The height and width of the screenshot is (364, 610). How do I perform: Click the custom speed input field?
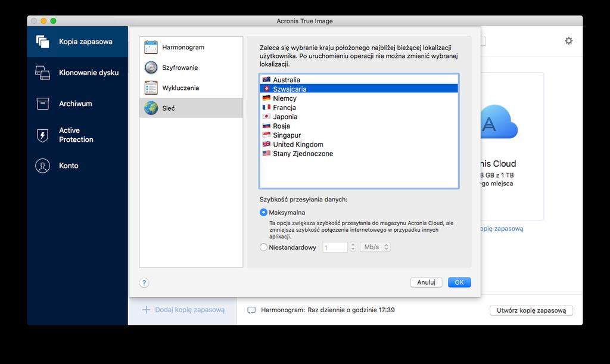(335, 247)
